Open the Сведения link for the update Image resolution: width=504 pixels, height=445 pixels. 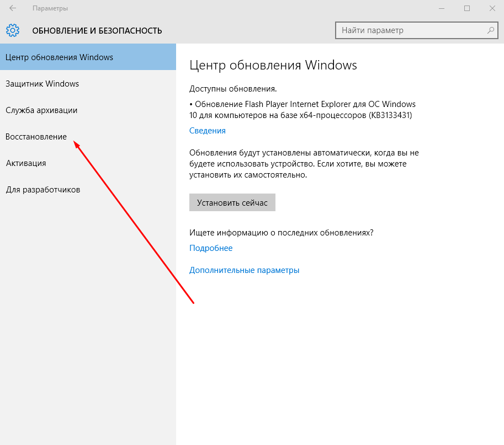click(207, 131)
